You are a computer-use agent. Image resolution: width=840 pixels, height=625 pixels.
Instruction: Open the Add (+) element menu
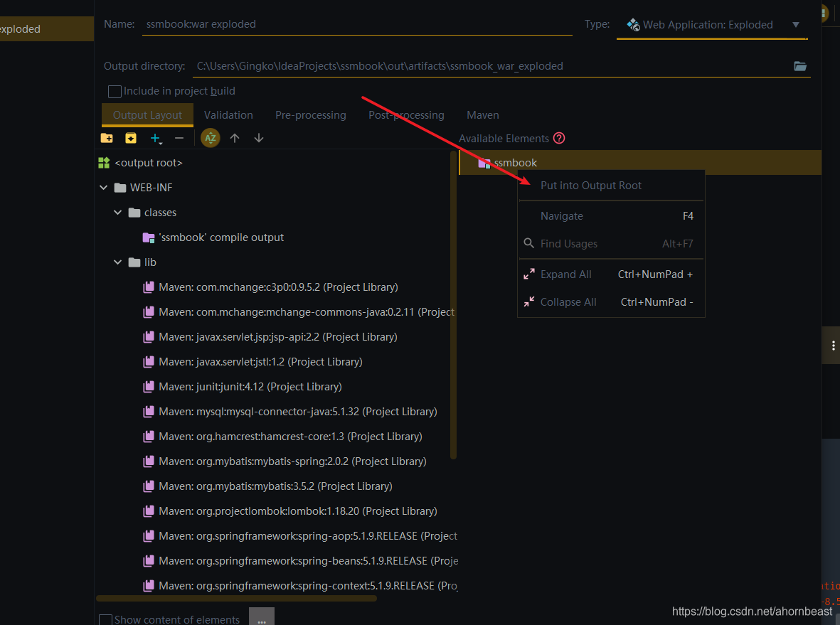(156, 137)
